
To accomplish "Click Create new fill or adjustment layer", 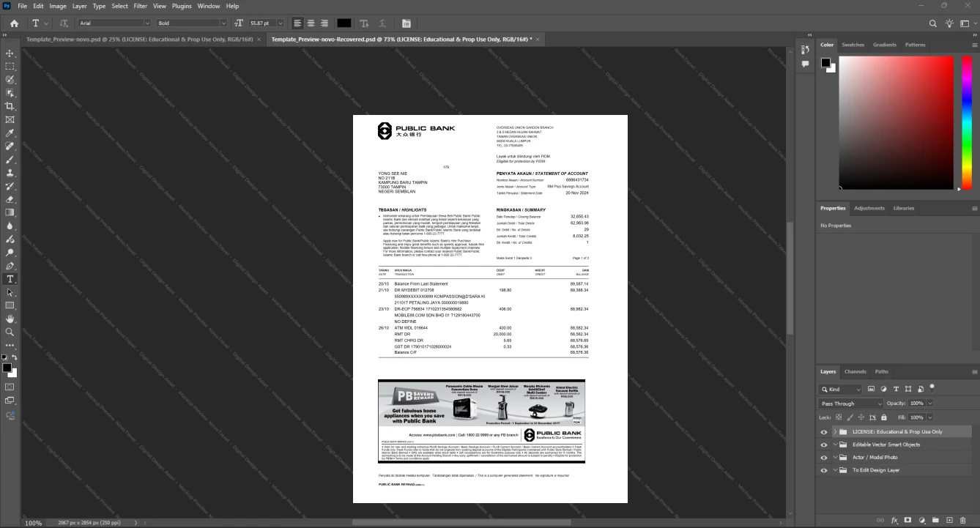I will point(922,520).
